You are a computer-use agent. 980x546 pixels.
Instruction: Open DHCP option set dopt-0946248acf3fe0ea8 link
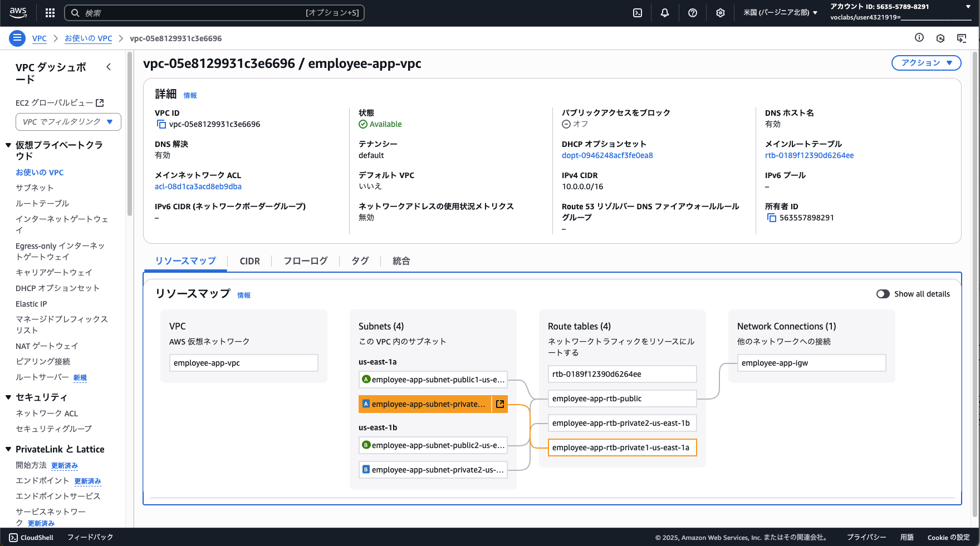point(607,155)
